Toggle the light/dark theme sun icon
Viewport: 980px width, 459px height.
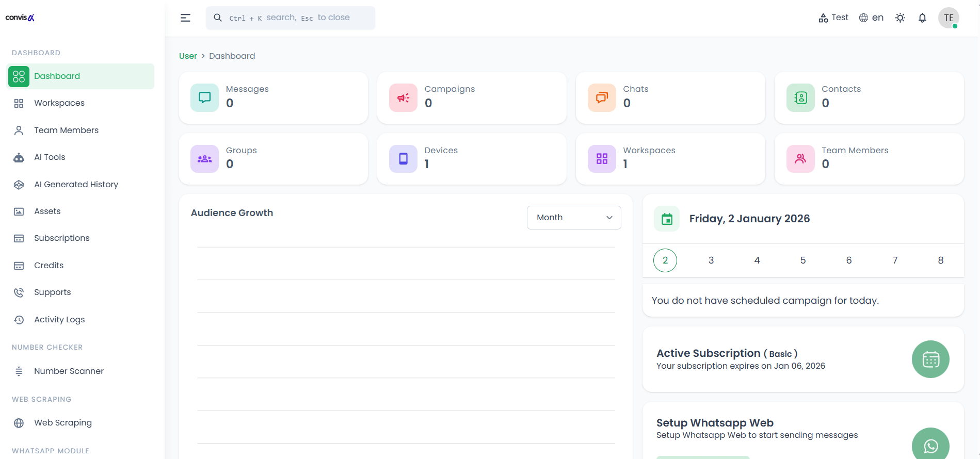click(x=900, y=18)
